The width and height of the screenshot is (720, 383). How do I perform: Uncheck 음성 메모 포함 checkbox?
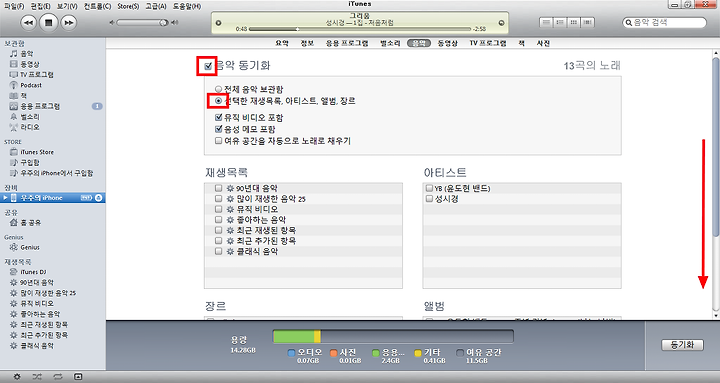(219, 129)
